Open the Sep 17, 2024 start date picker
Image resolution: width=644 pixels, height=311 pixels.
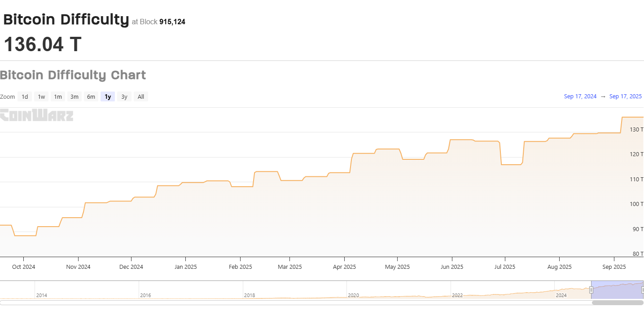pyautogui.click(x=580, y=96)
